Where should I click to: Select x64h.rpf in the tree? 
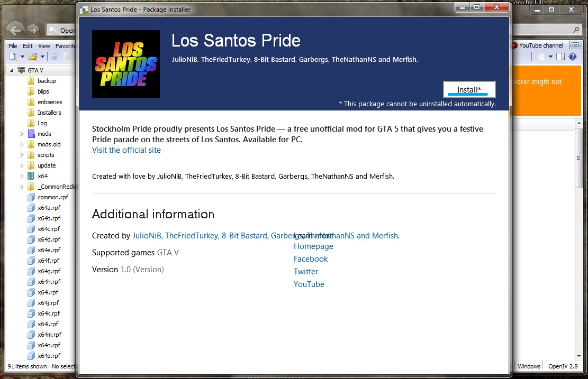tap(49, 282)
